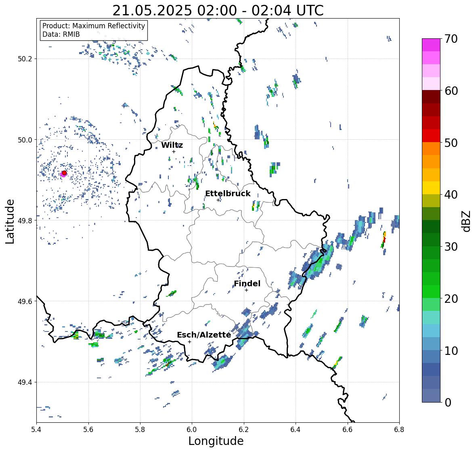Click the plus marker below Findel
Image resolution: width=476 pixels, height=451 pixels.
pos(247,290)
